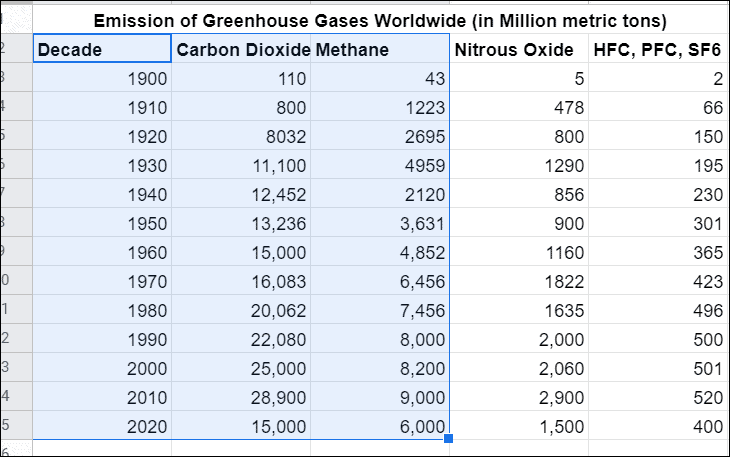Click Nitrous Oxide value 2,900
The image size is (730, 457).
tap(519, 397)
